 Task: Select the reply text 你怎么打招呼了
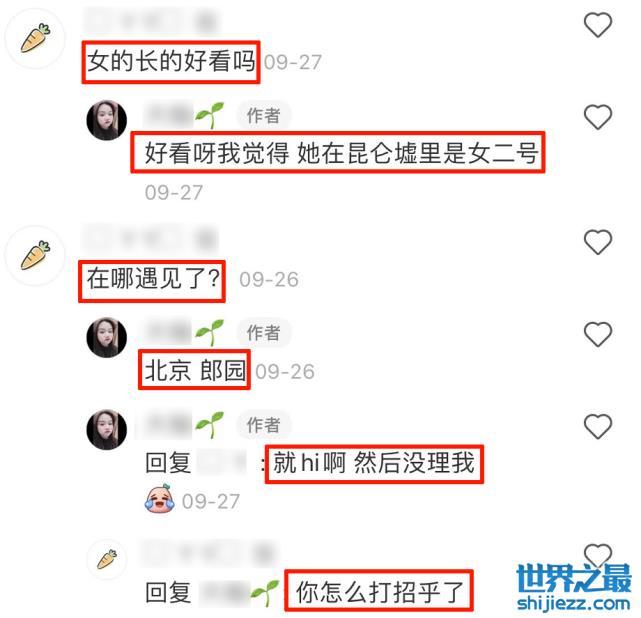click(379, 592)
